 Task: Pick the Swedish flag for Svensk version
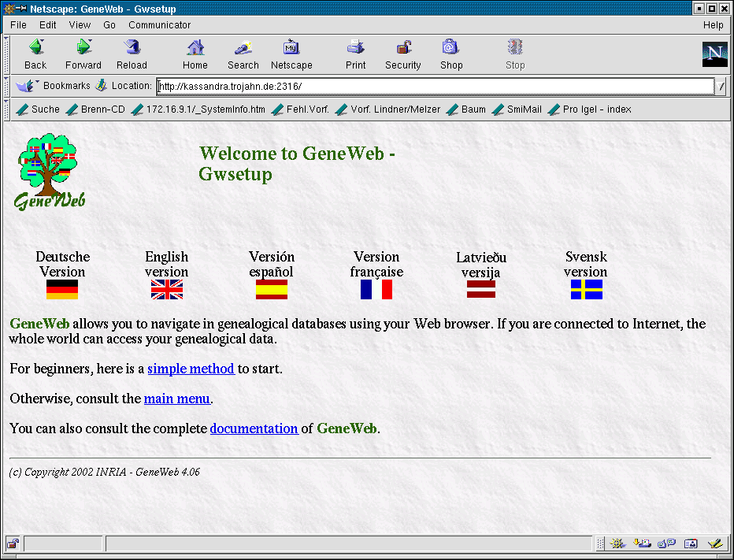587,289
